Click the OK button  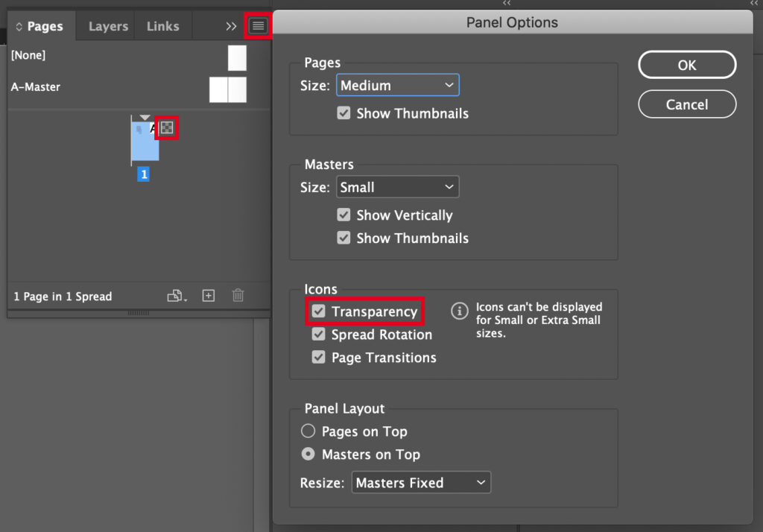click(x=686, y=64)
